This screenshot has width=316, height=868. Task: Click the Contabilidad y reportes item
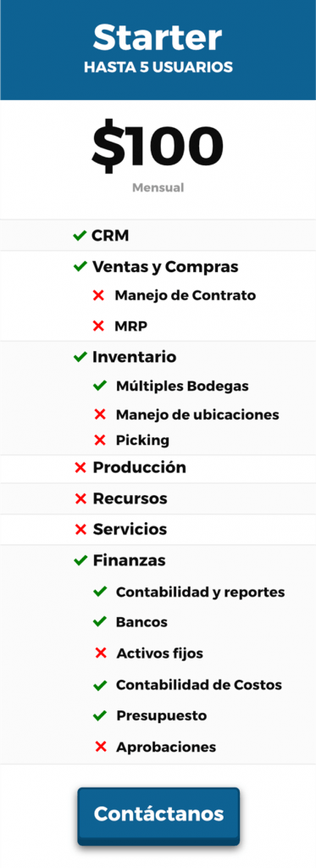200,593
